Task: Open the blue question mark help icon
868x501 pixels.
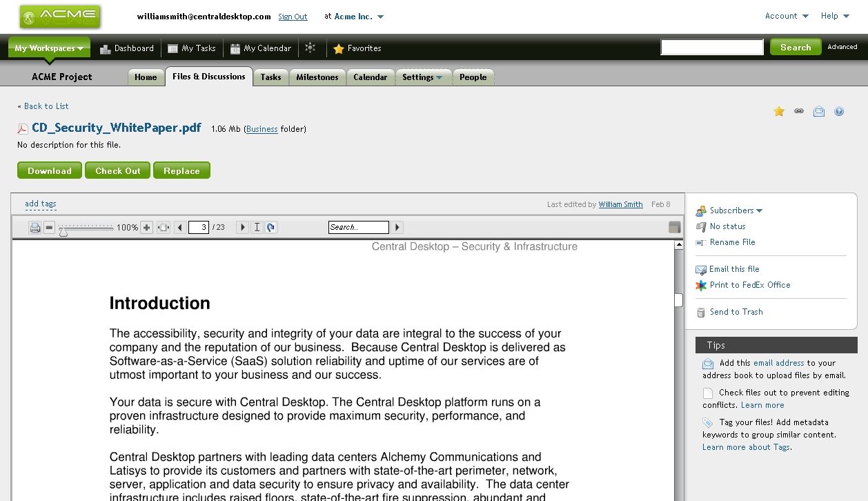Action: click(x=839, y=111)
